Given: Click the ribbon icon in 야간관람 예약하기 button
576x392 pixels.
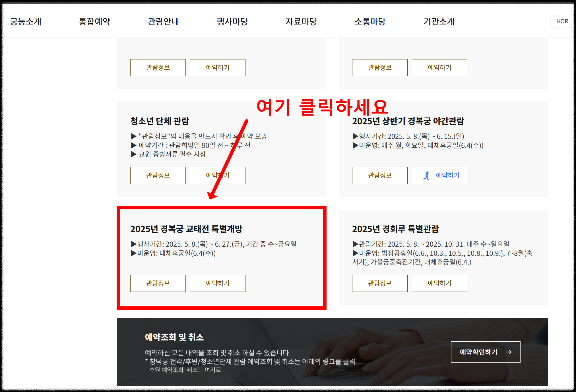Looking at the screenshot, I should click(426, 176).
